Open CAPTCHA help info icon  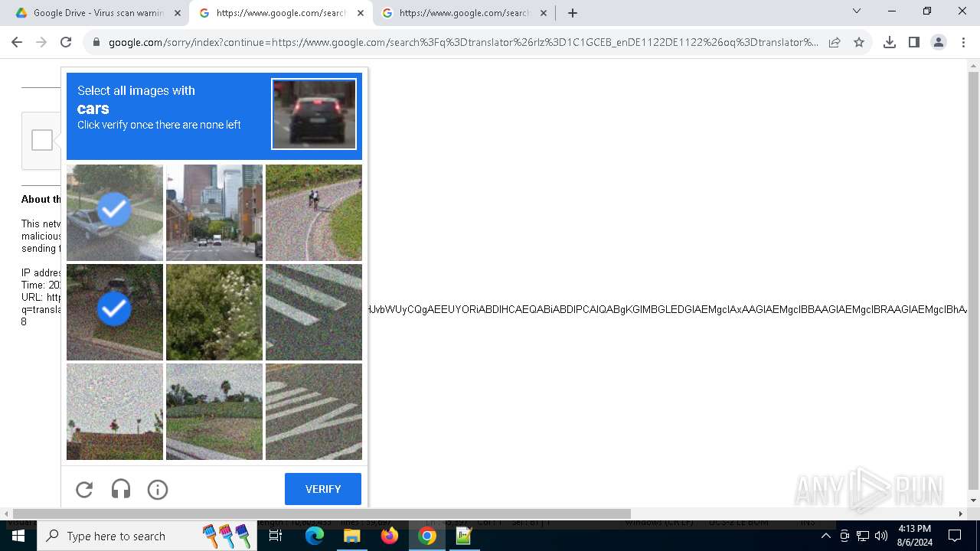pos(158,489)
